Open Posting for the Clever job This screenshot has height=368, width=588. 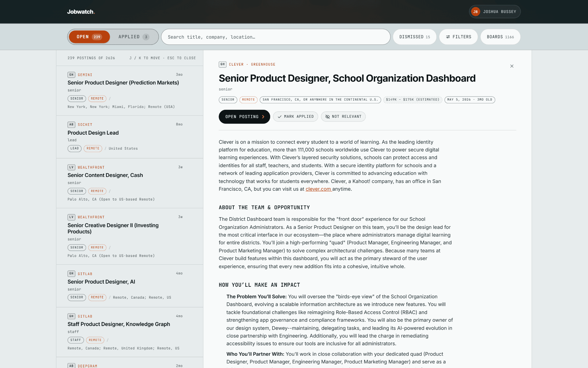(x=244, y=117)
